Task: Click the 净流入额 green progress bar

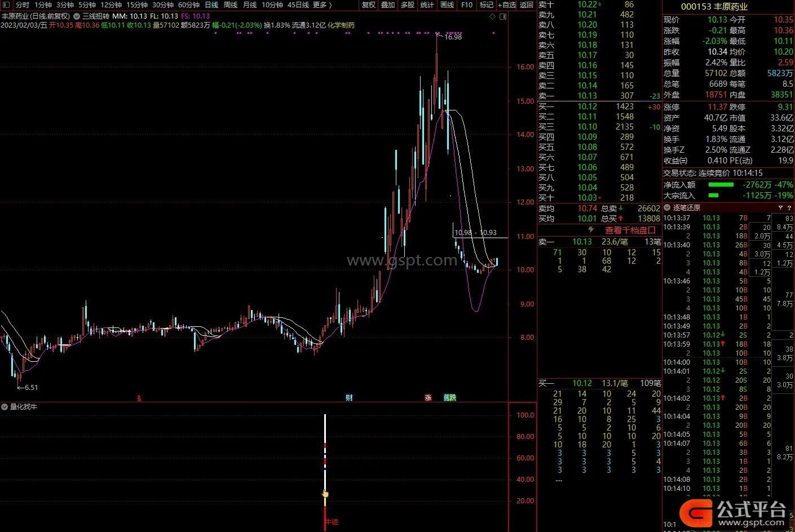Action: [721, 184]
